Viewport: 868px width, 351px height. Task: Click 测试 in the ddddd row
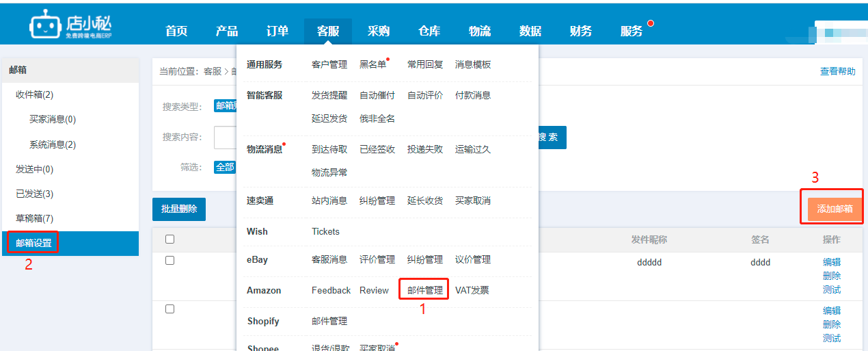click(832, 289)
